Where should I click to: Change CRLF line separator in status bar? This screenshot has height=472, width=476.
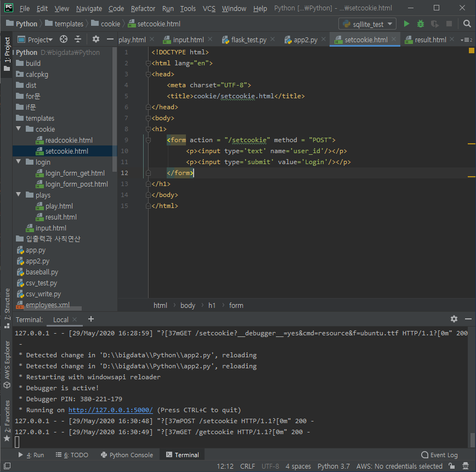[x=247, y=466]
